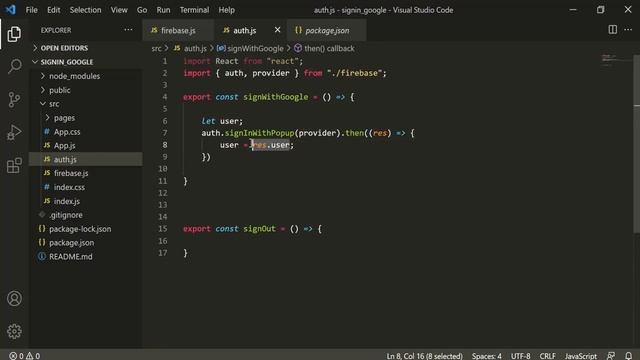Open the File menu

point(31,10)
